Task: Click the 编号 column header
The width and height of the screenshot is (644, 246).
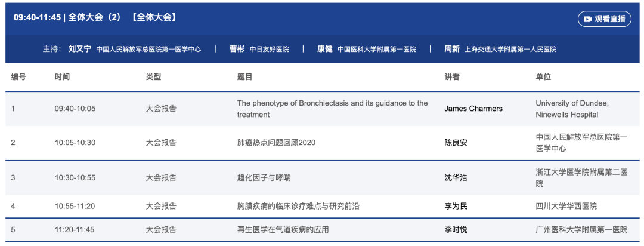Action: (x=18, y=77)
